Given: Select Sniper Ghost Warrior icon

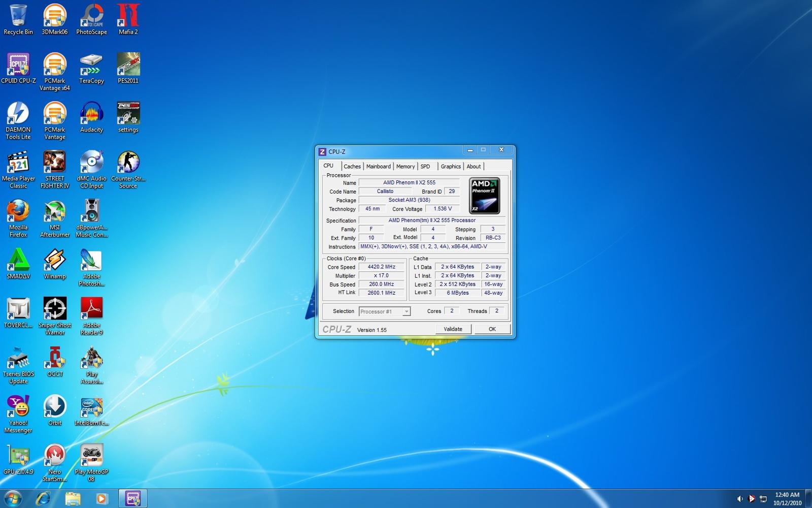Looking at the screenshot, I should 55,316.
